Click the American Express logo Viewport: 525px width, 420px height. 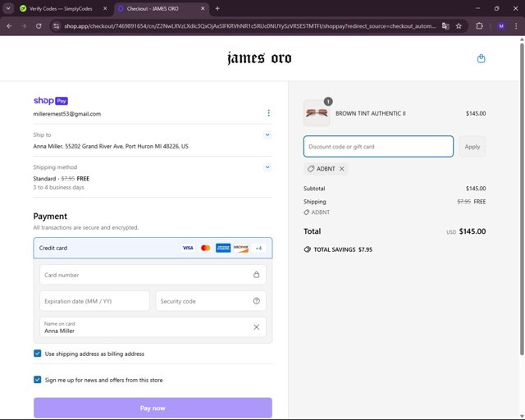tap(223, 248)
